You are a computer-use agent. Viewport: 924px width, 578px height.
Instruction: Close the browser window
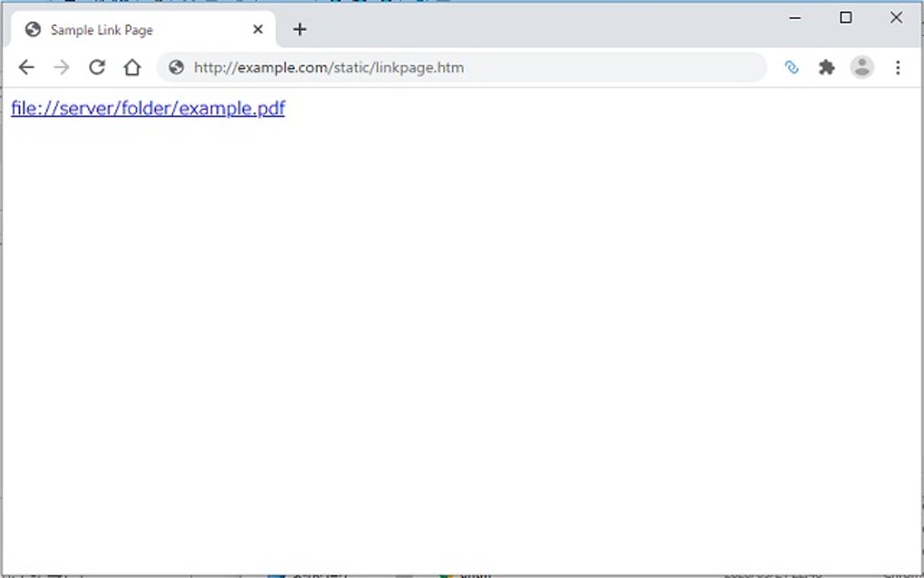pyautogui.click(x=896, y=17)
